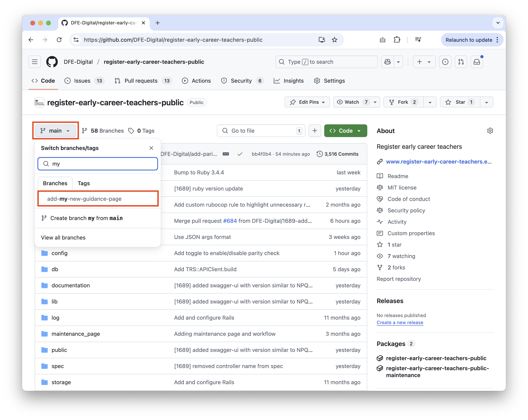
Task: Open the notifications inbox icon
Action: point(477,62)
